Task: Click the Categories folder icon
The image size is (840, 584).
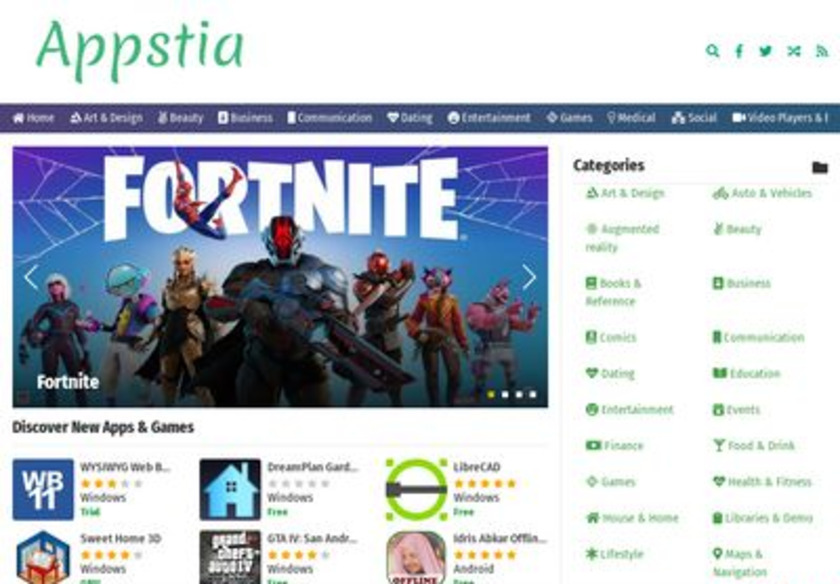Action: [820, 168]
